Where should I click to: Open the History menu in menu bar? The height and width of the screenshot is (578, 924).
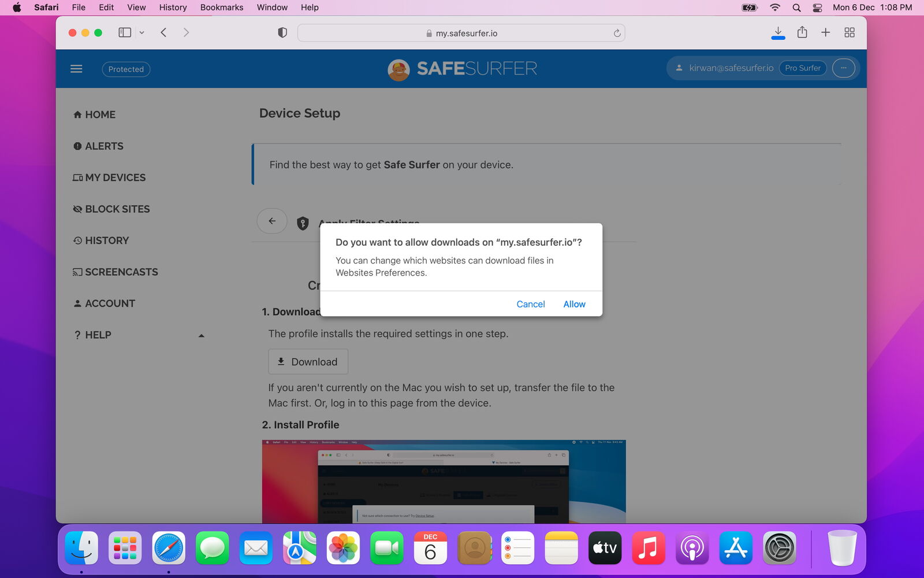tap(173, 8)
